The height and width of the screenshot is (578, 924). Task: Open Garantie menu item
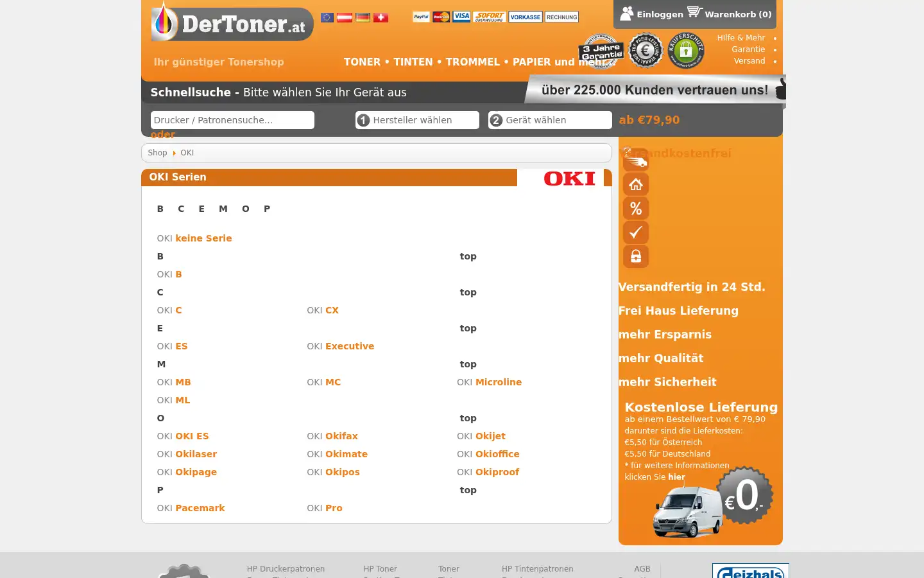tap(748, 49)
